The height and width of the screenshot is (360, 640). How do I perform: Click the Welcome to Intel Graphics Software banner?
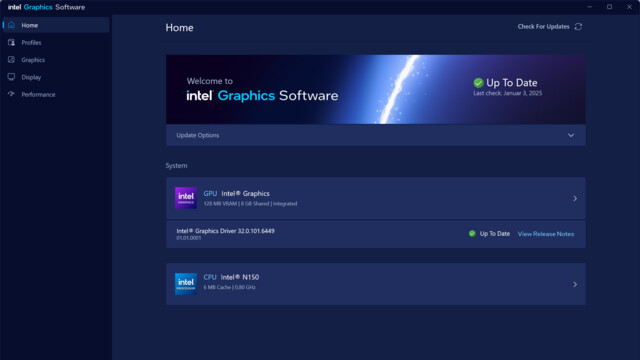coord(376,89)
